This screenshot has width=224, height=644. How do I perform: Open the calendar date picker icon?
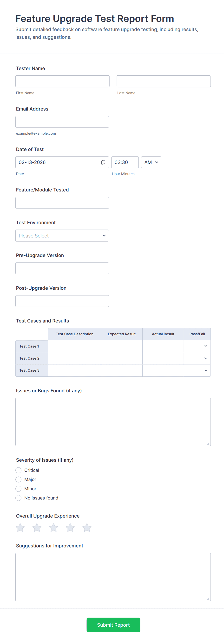[103, 162]
